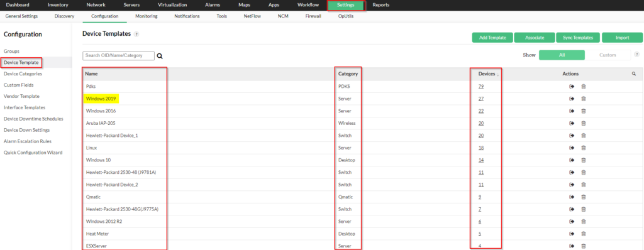Delete the Windows 10 template
This screenshot has height=250, width=644.
(x=583, y=160)
